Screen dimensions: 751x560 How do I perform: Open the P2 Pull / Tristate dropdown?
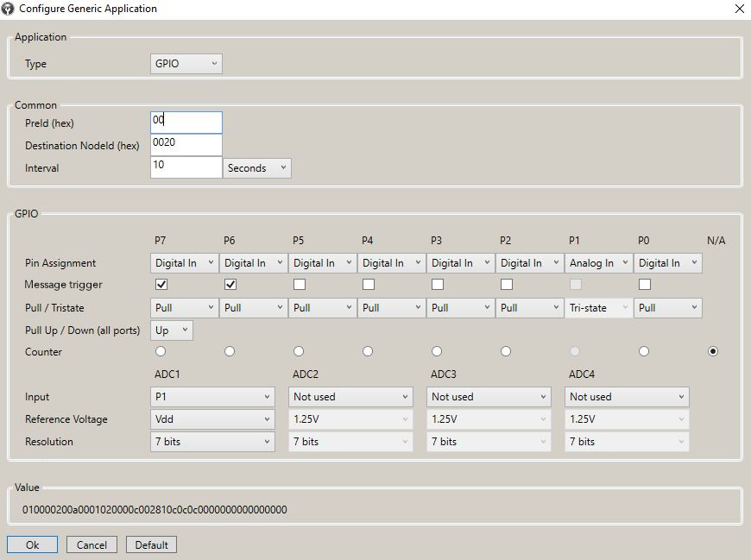529,308
